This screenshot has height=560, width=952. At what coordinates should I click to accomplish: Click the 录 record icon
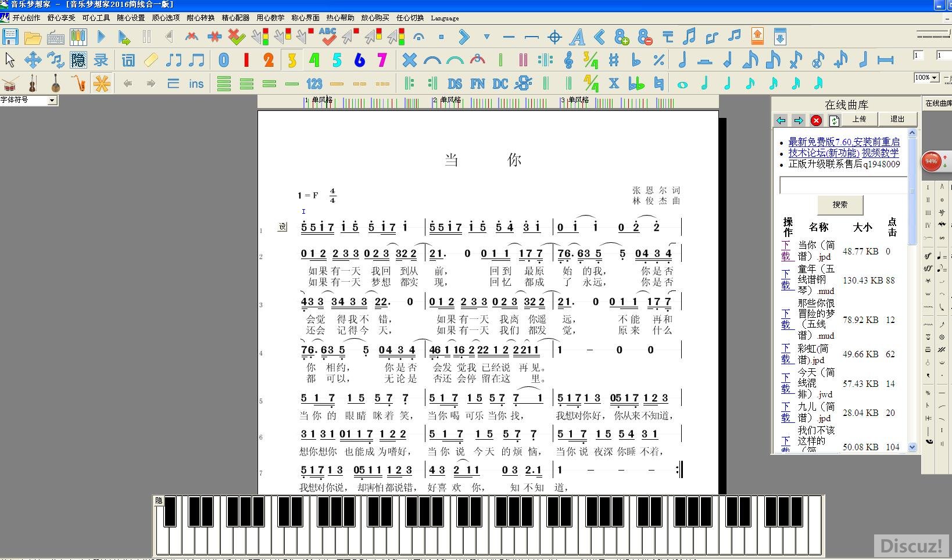click(101, 60)
